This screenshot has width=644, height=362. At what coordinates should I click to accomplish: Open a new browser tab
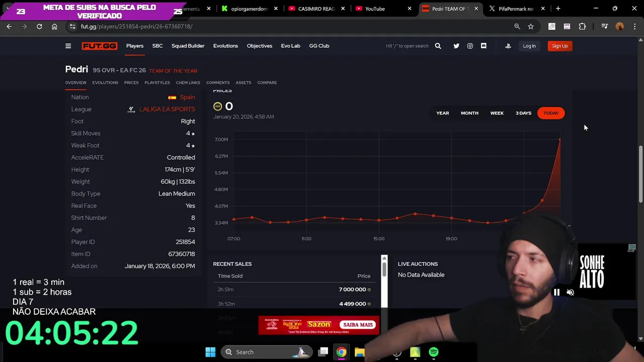558,9
